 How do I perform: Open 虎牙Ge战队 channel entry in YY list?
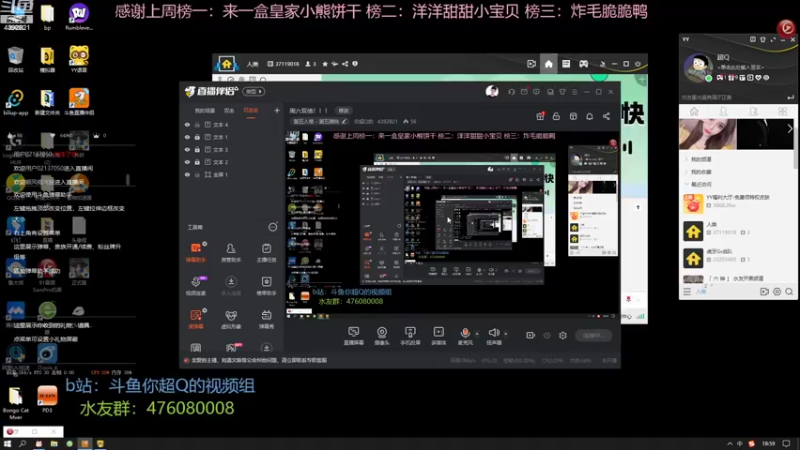coord(737,257)
